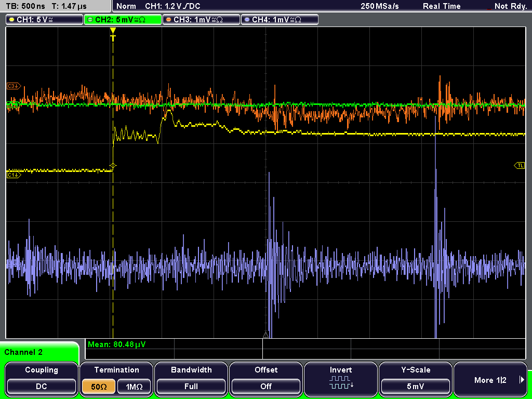Click the TB: 500 ns timebase readout
532x399 pixels.
tap(25, 6)
